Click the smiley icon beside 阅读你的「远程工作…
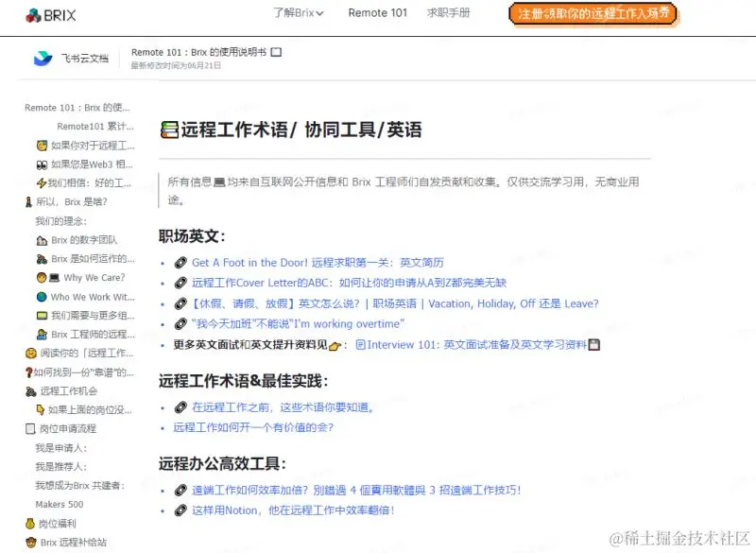 pos(31,354)
